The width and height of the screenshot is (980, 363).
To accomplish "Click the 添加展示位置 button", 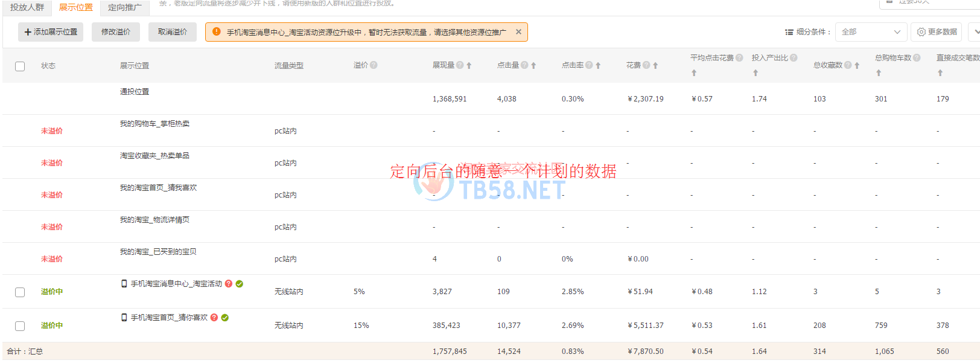I will 51,32.
